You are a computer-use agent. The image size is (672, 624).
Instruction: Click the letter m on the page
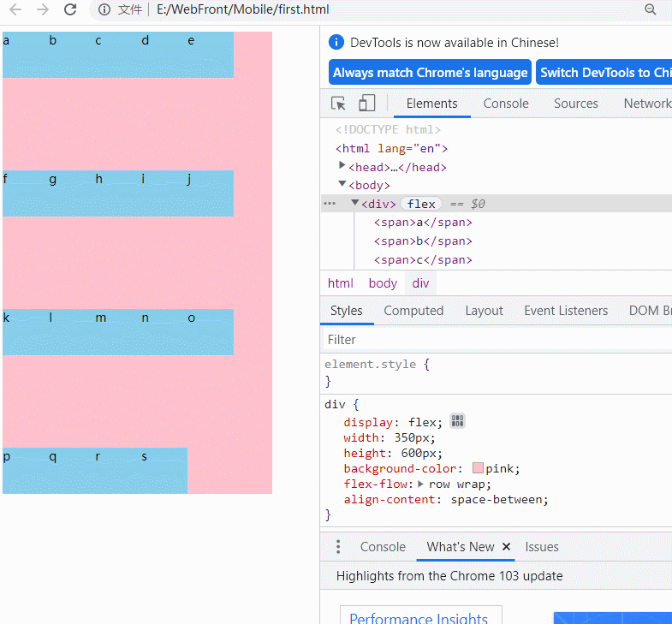pos(101,318)
